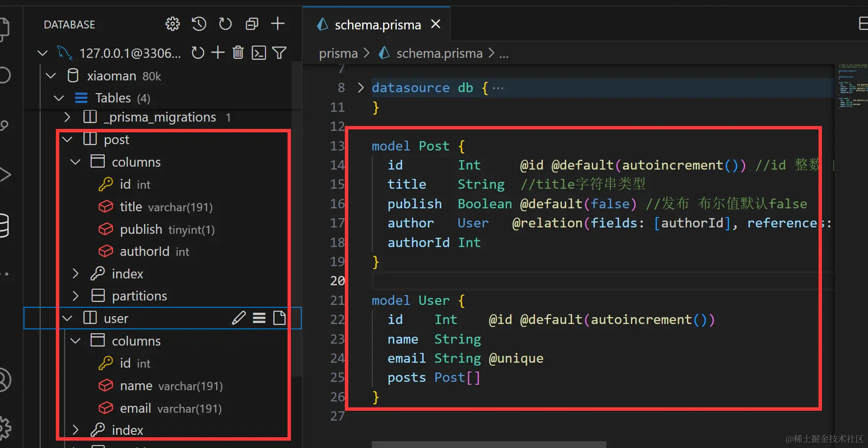The image size is (868, 448).
Task: Click horizontal scrollbar of editor
Action: pyautogui.click(x=489, y=445)
